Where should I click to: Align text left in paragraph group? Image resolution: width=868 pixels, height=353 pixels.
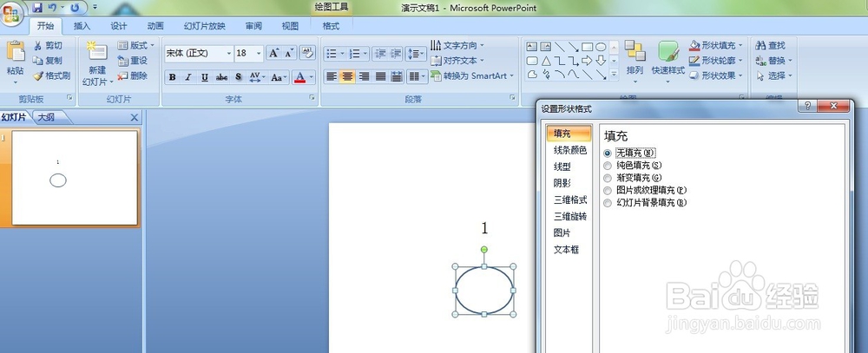[332, 77]
